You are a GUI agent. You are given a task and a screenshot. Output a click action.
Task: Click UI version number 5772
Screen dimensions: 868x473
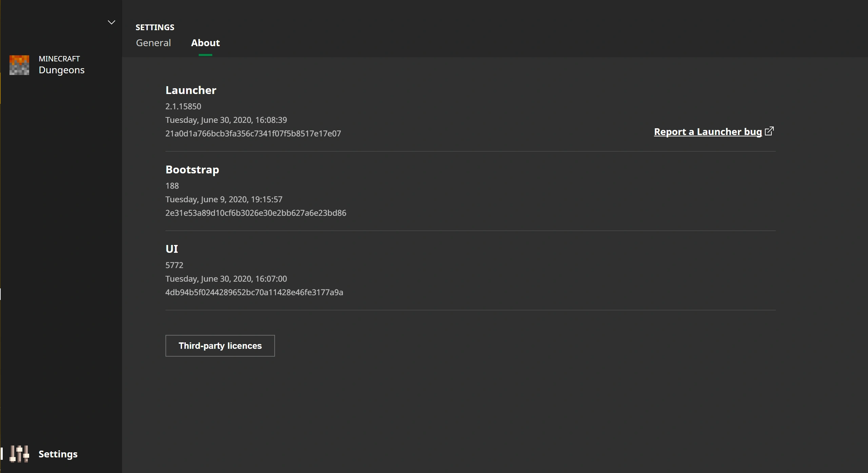click(174, 265)
